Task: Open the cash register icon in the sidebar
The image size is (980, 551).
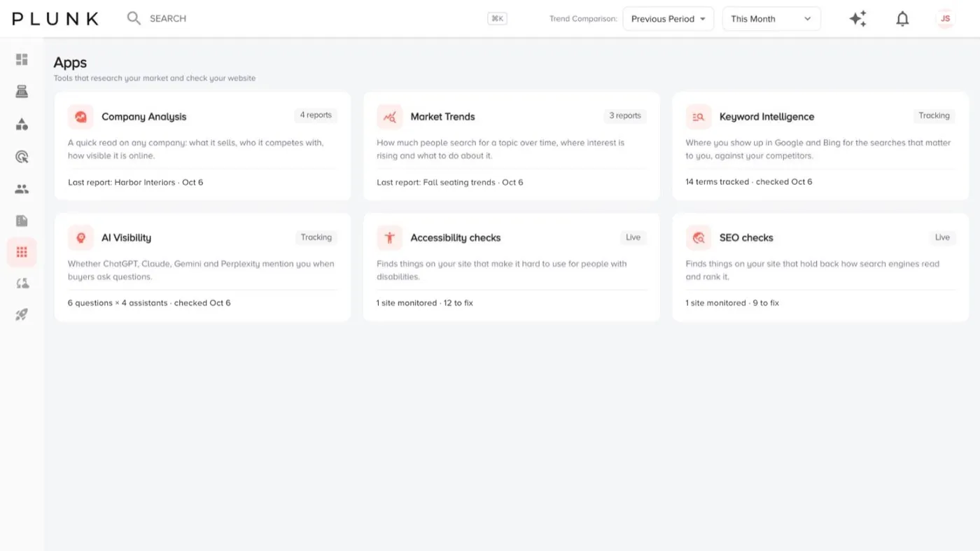Action: coord(22,92)
